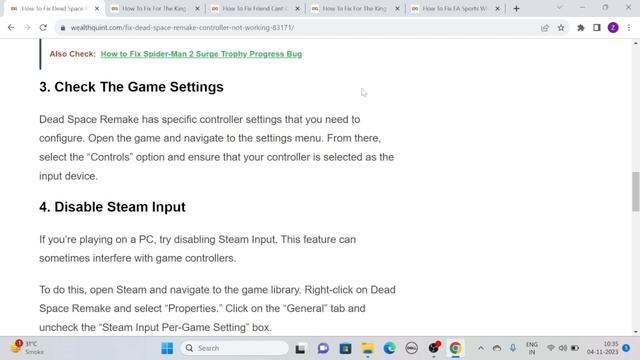Open the purple Z profile avatar
This screenshot has height=360, width=640.
pyautogui.click(x=613, y=27)
